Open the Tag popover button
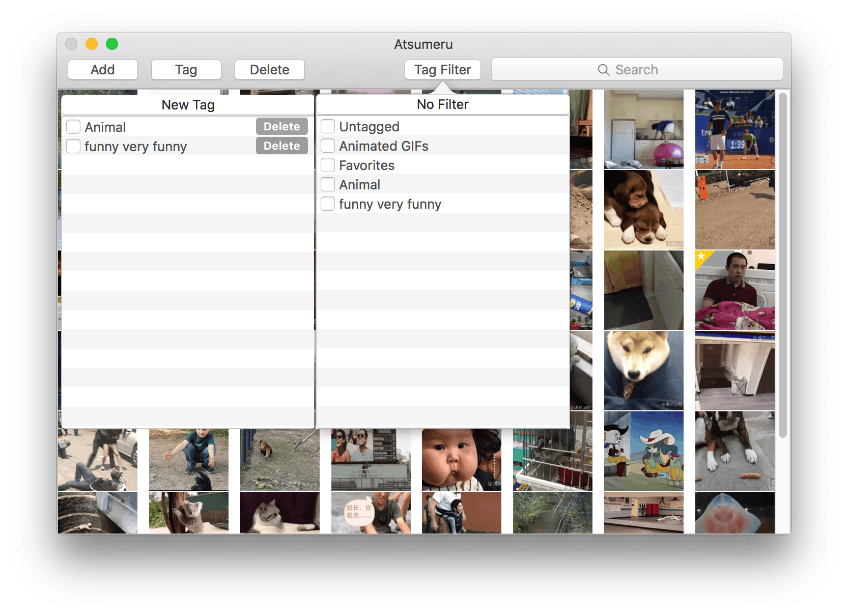The image size is (848, 616). 186,70
